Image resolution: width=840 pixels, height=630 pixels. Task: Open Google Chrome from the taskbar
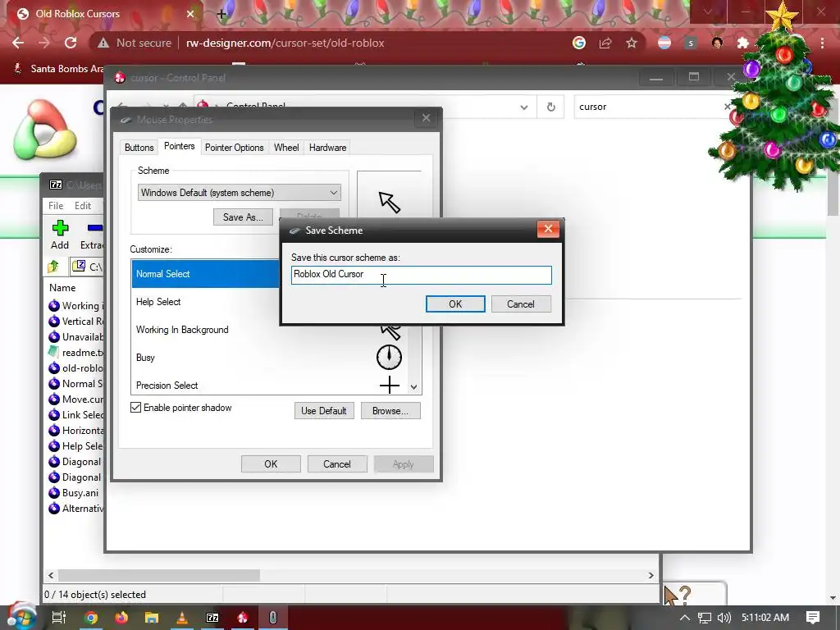[91, 618]
